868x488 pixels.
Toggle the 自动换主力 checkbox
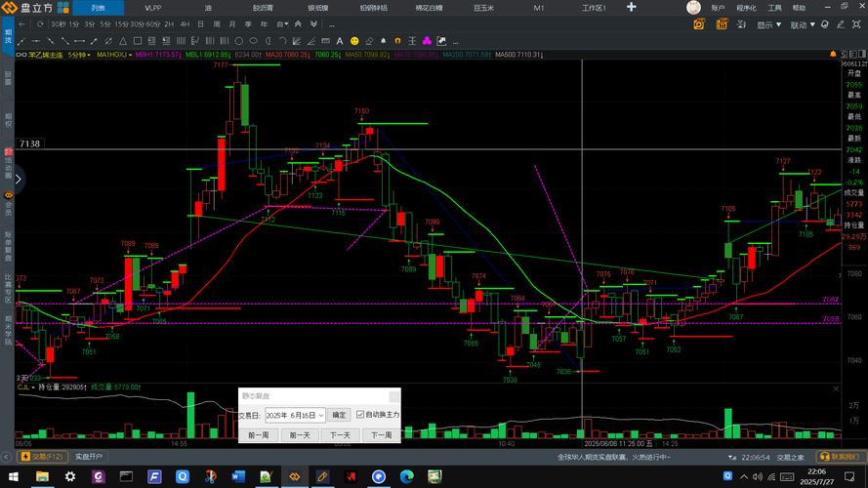point(360,415)
